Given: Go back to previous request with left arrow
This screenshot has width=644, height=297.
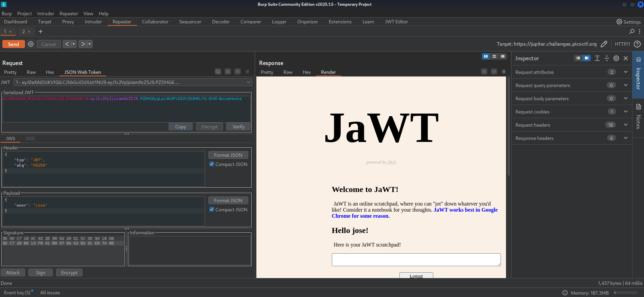Looking at the screenshot, I should 67,44.
